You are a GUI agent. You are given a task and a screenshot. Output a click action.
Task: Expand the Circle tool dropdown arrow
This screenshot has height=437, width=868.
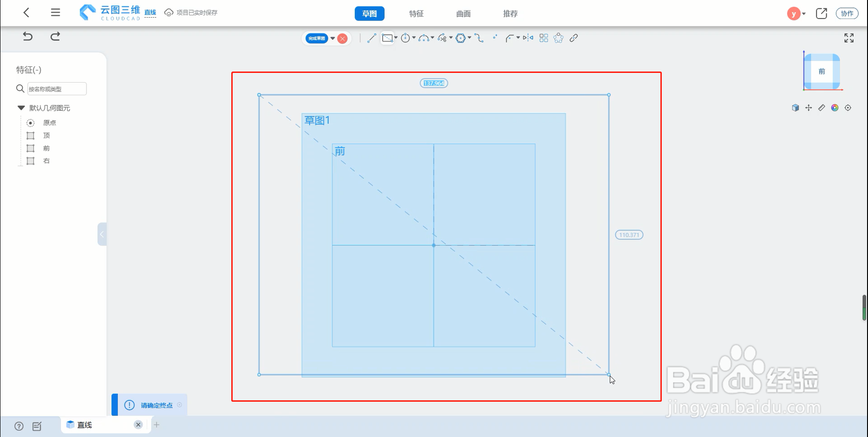[x=414, y=38]
